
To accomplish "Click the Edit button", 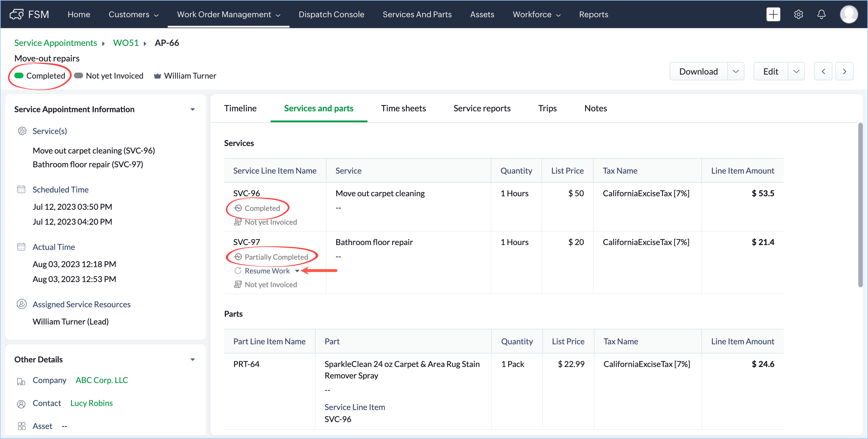I will pyautogui.click(x=771, y=71).
